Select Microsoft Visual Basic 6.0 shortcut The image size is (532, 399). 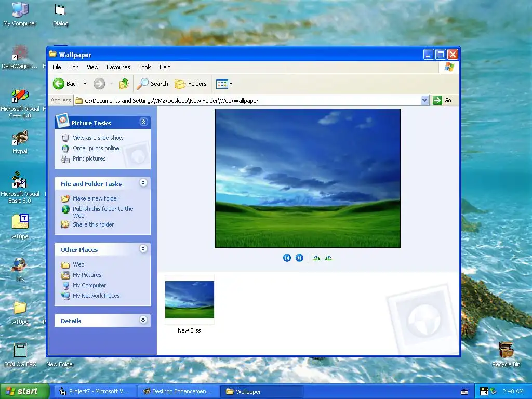tap(20, 188)
